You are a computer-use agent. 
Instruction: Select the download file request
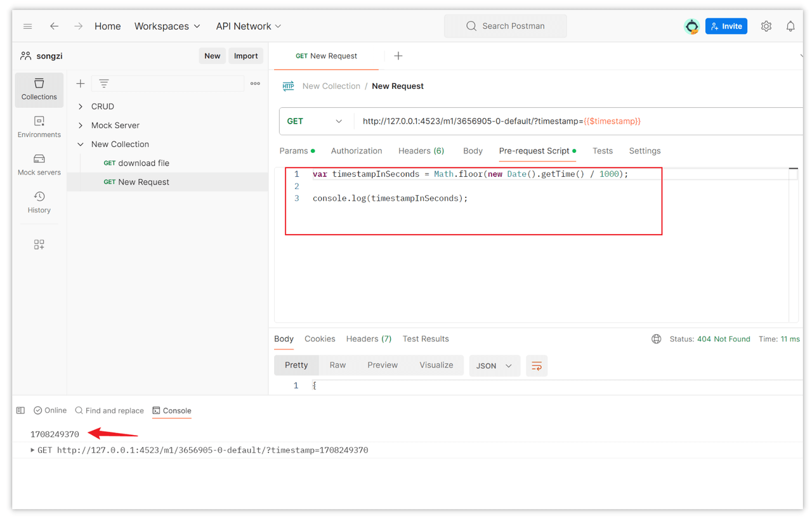[143, 163]
